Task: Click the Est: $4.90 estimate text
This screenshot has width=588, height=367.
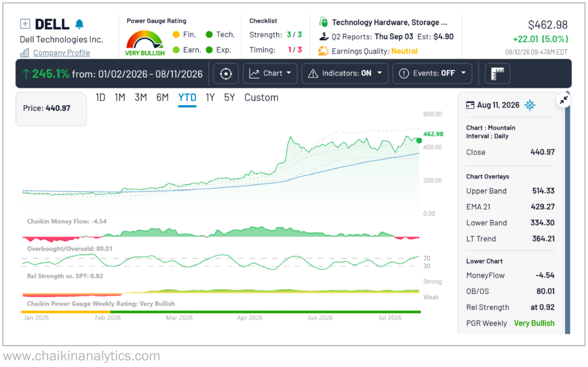Action: (x=435, y=37)
